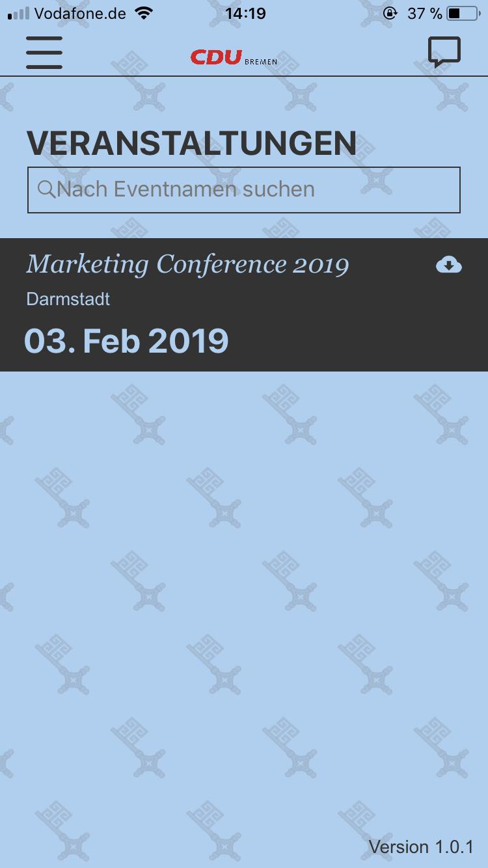
Task: Tap the rotation lock status icon
Action: click(x=390, y=13)
